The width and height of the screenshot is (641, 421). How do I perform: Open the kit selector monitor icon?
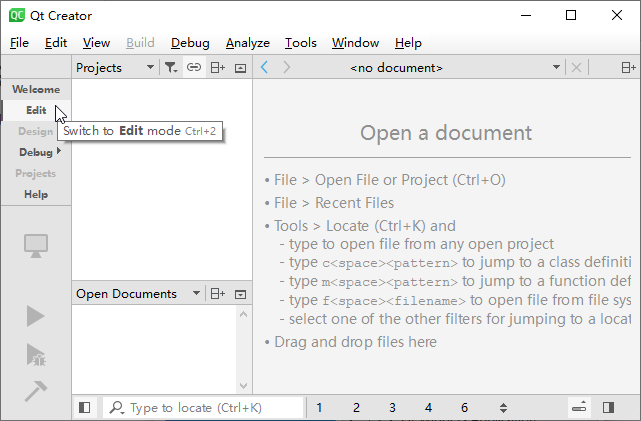tap(36, 246)
